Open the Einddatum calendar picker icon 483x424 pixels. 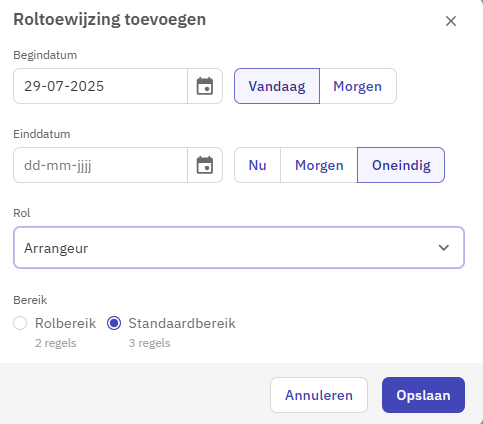205,165
